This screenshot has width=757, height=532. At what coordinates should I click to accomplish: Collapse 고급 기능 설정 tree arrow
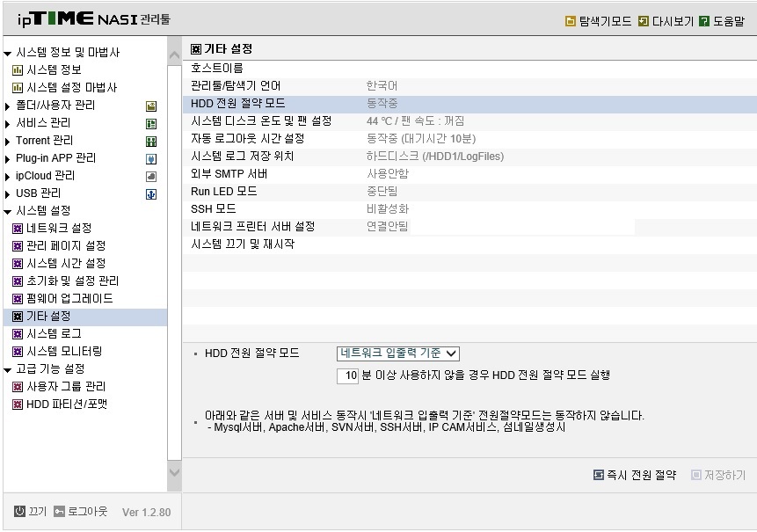tap(7, 370)
